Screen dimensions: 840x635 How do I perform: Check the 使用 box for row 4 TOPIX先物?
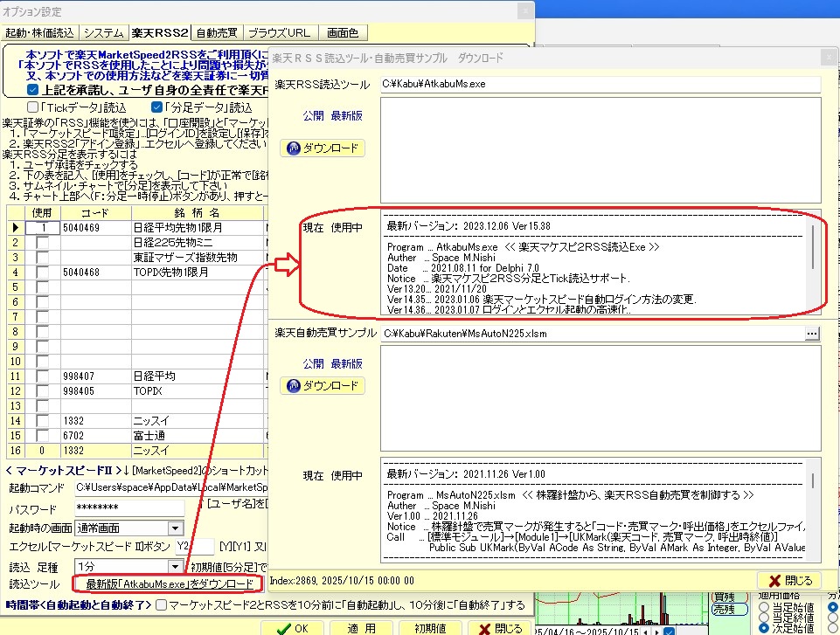pos(42,273)
